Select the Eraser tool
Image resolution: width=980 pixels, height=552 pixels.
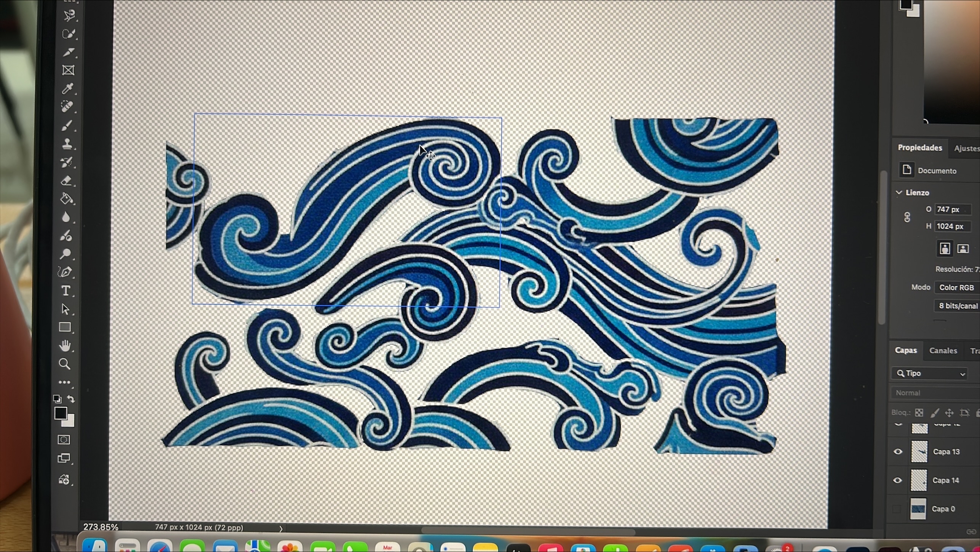coord(67,181)
